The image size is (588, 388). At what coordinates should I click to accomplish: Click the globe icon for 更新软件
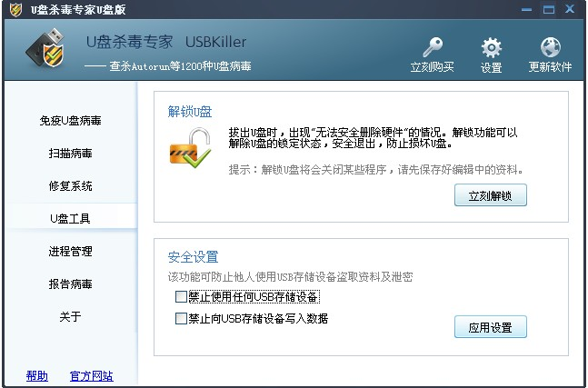(x=550, y=47)
